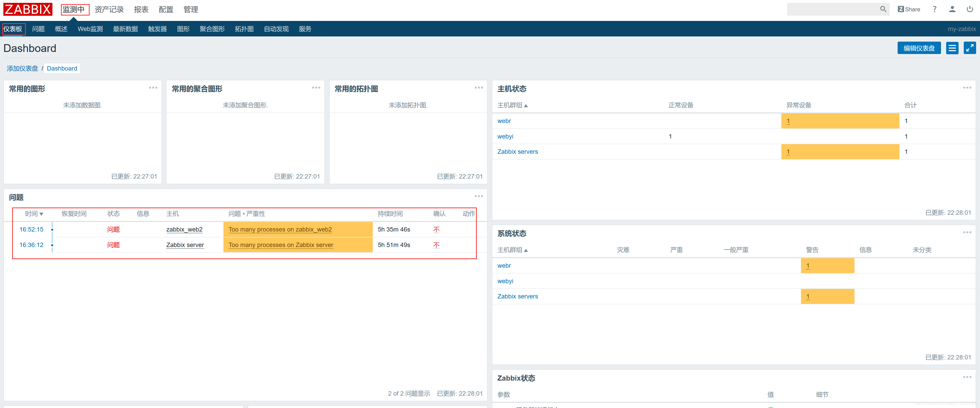This screenshot has height=408, width=980.
Task: Click the Dashboard breadcrumb link
Action: coord(62,68)
